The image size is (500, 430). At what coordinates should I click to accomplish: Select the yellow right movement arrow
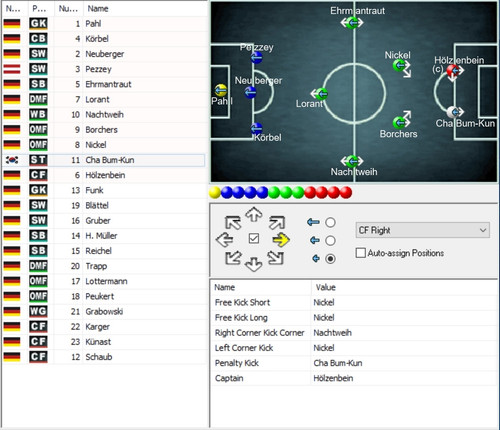(x=281, y=240)
